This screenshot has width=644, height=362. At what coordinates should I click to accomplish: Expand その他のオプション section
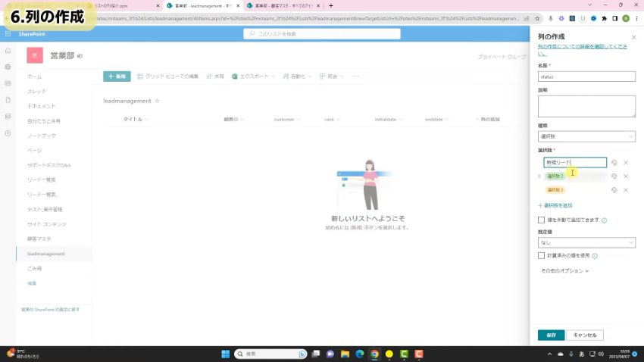564,270
